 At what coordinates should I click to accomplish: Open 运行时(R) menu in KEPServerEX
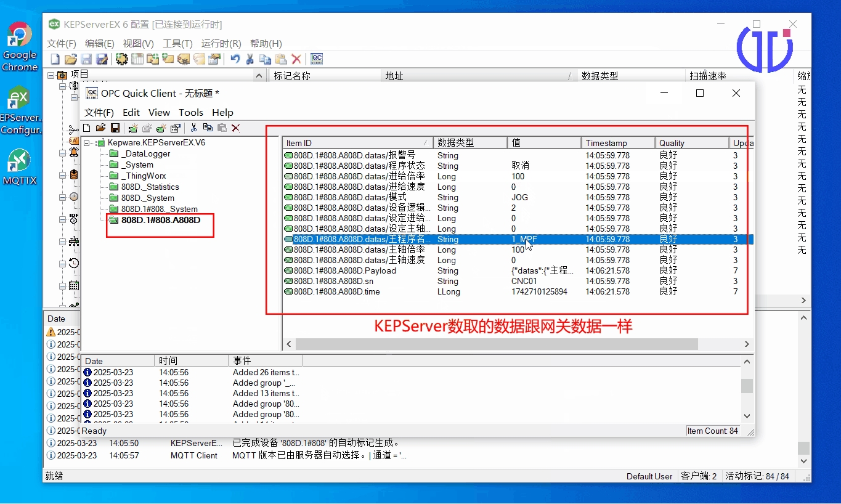221,44
